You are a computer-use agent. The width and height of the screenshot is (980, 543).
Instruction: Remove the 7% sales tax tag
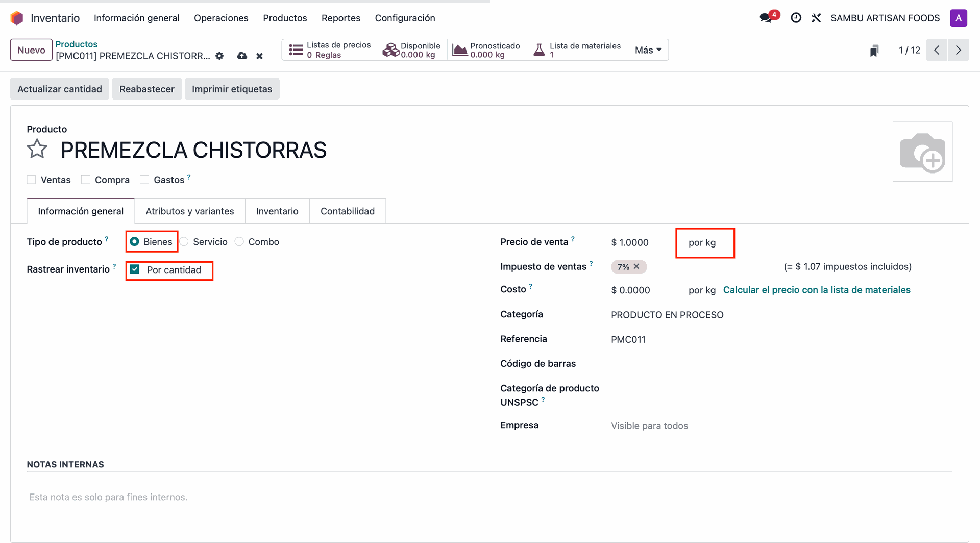pos(636,266)
